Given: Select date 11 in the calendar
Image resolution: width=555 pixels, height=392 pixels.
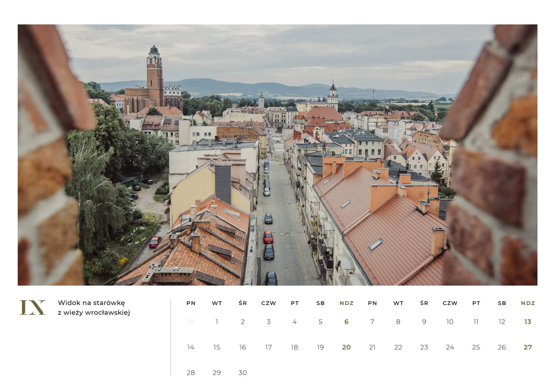Looking at the screenshot, I should 476,322.
